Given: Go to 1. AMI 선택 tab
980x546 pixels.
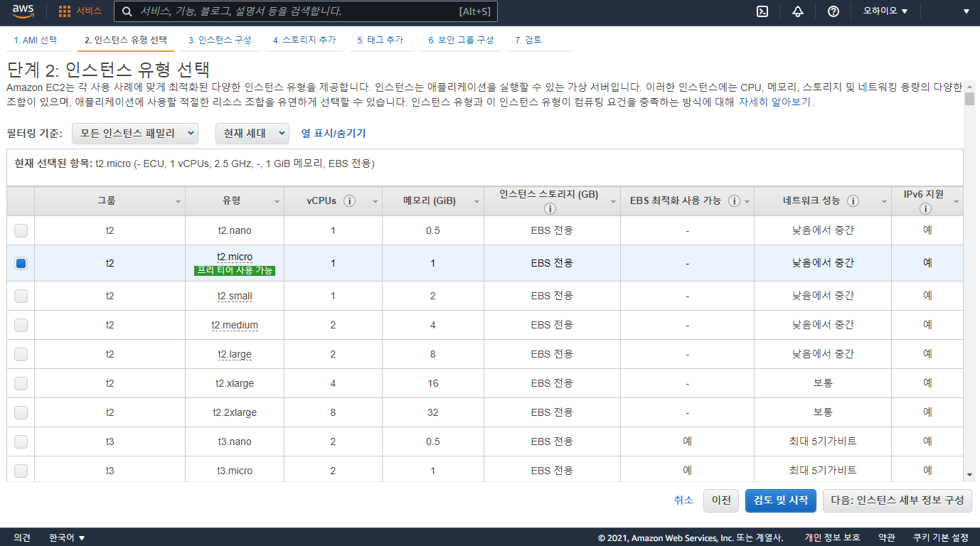Looking at the screenshot, I should 36,41.
